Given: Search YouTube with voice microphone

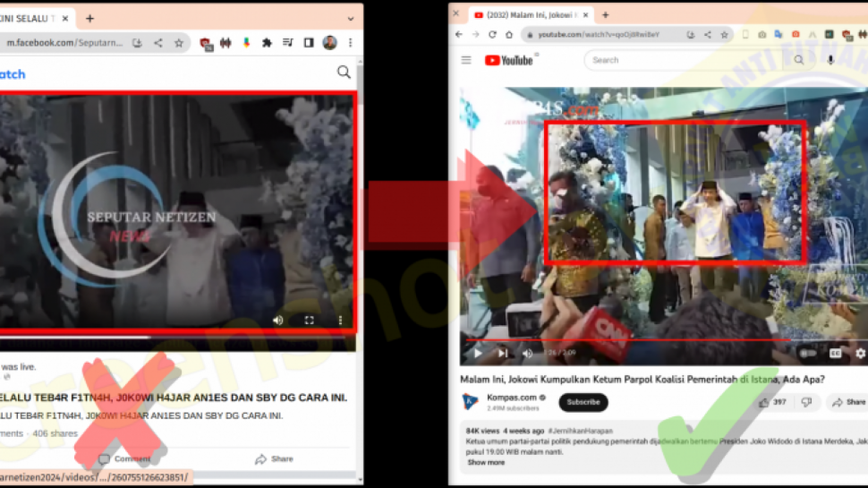Looking at the screenshot, I should coord(830,60).
